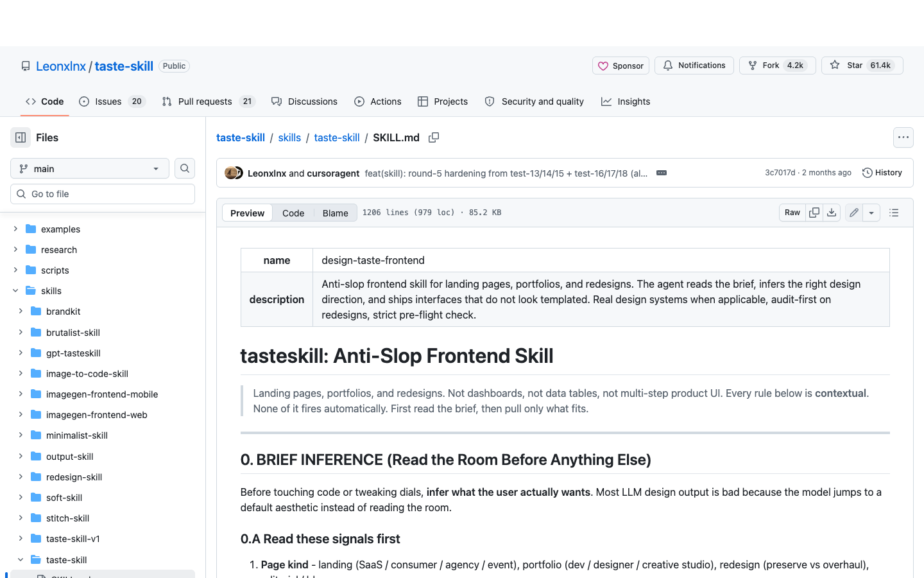Open the Actions tab
Screen dimensions: 924x578
coord(377,101)
